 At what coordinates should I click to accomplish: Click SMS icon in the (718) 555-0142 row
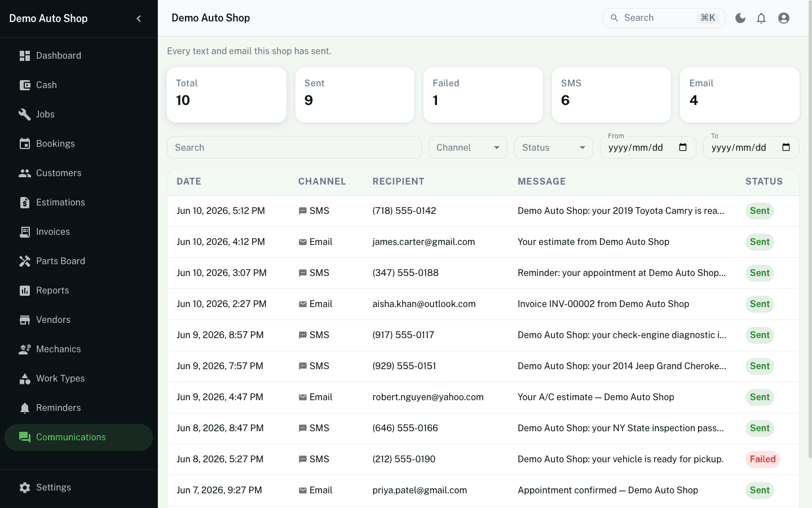tap(303, 211)
